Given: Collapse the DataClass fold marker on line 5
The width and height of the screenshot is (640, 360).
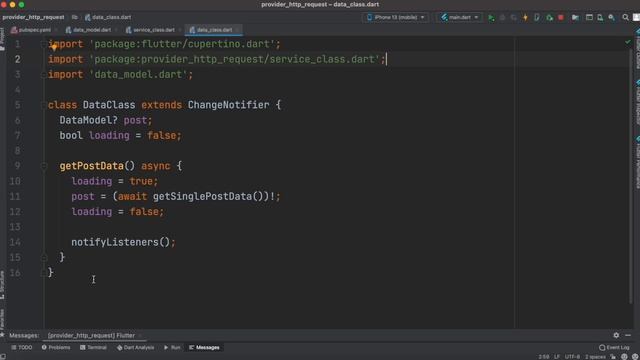Looking at the screenshot, I should point(43,105).
